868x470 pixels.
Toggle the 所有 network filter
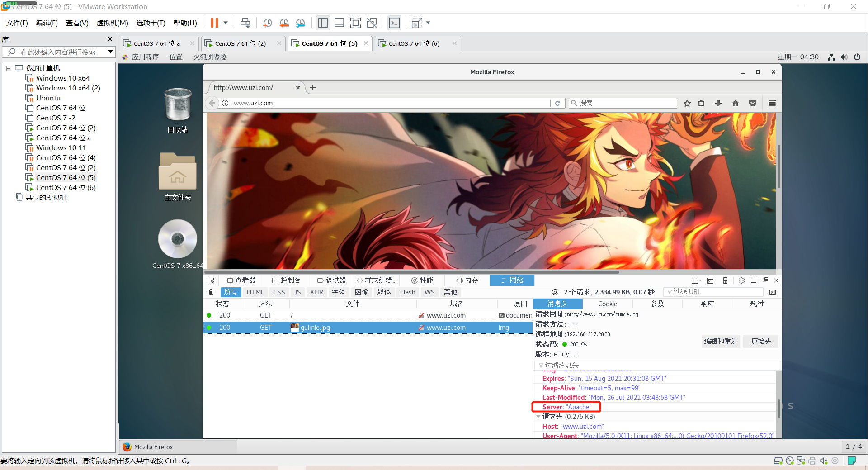click(x=231, y=292)
